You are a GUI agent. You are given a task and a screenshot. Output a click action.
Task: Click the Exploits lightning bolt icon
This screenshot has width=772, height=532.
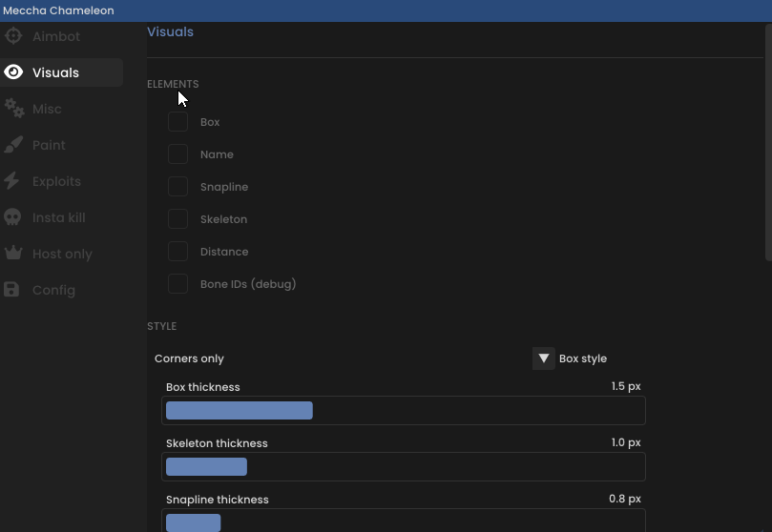pos(11,181)
